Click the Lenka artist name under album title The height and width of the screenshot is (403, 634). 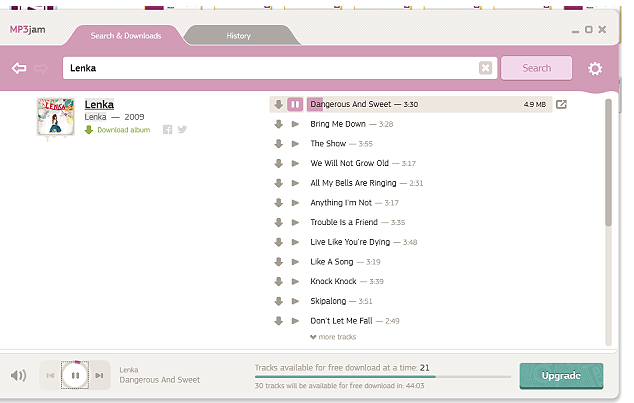[x=95, y=117]
